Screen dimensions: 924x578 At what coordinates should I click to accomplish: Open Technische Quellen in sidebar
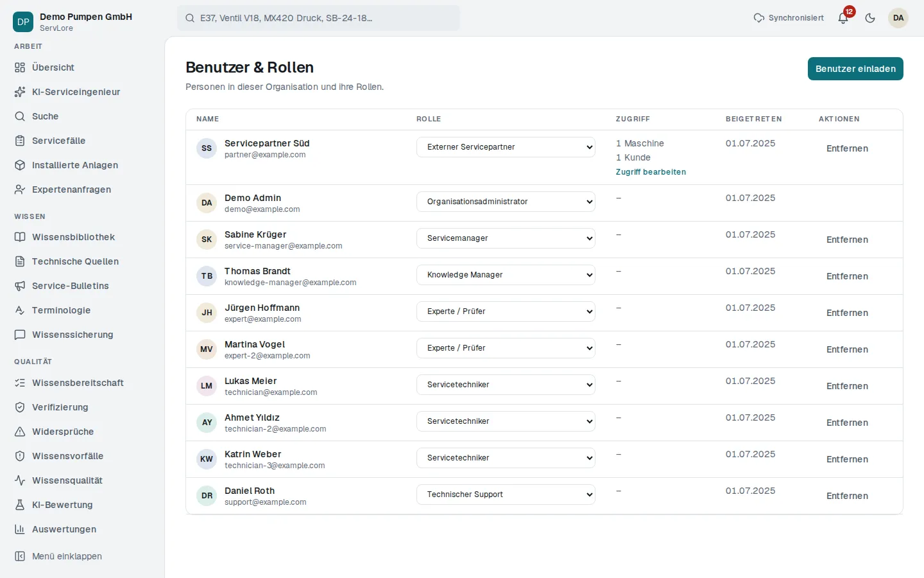point(82,261)
